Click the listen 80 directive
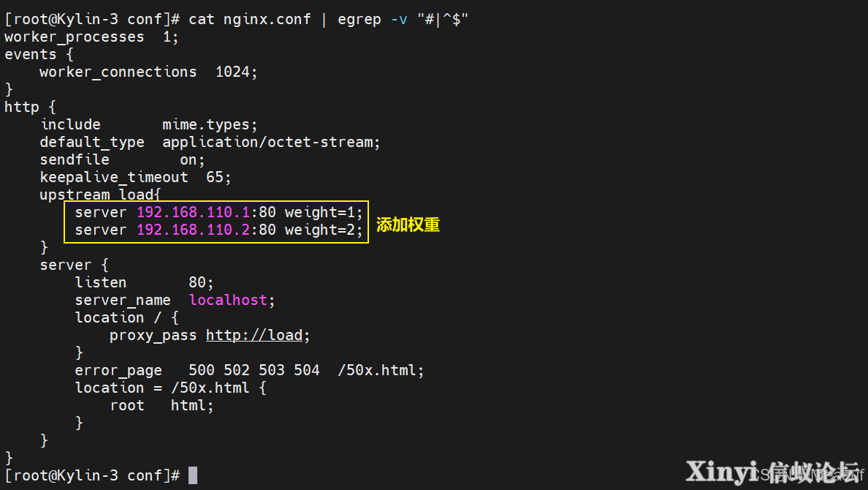 (x=144, y=283)
